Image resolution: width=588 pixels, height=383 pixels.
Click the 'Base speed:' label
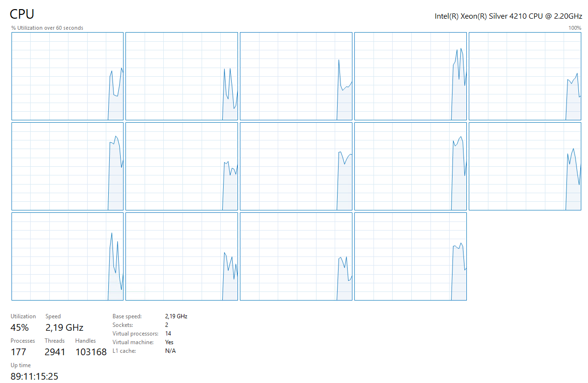pyautogui.click(x=127, y=316)
